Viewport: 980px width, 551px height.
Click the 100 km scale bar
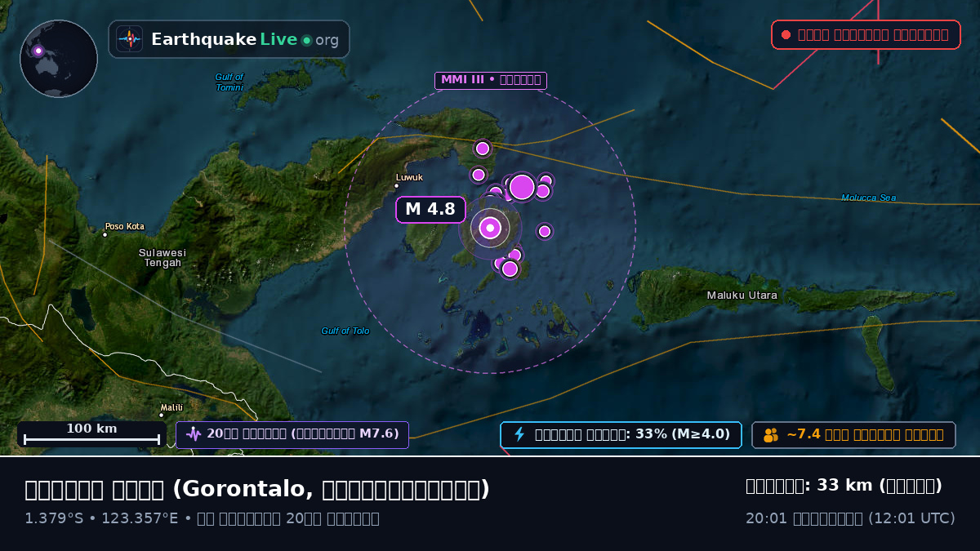[x=91, y=434]
